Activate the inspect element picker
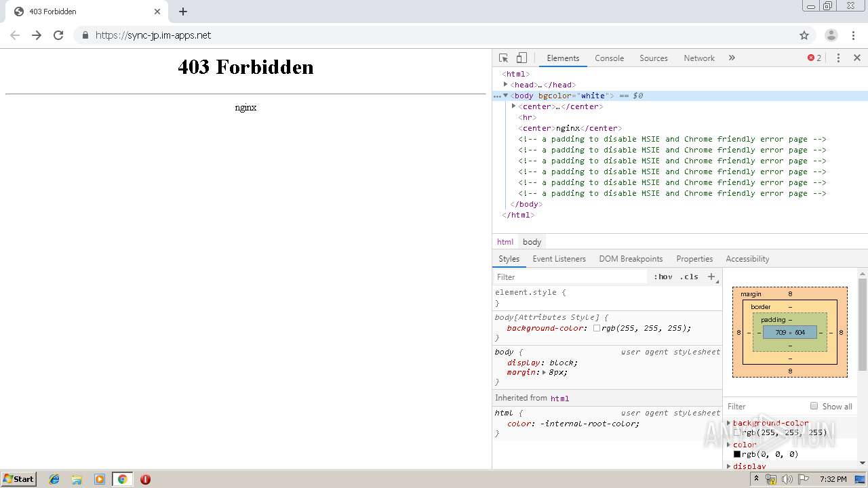868x488 pixels. pos(503,58)
